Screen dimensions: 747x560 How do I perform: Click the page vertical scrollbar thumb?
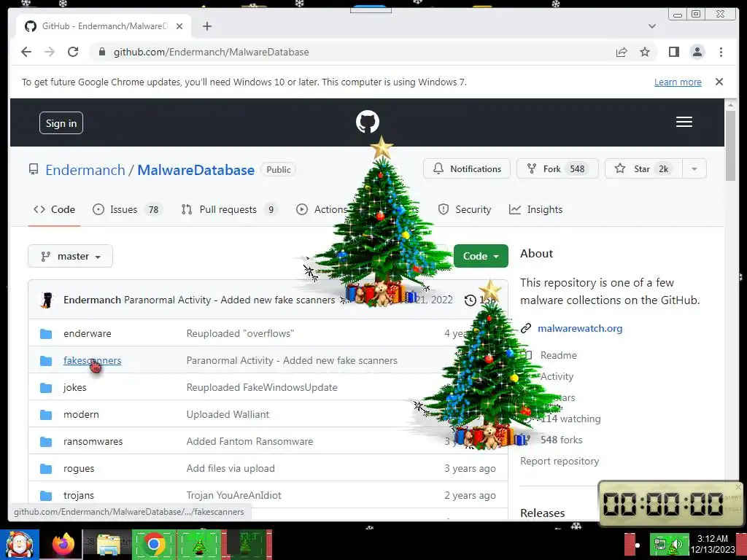point(730,145)
